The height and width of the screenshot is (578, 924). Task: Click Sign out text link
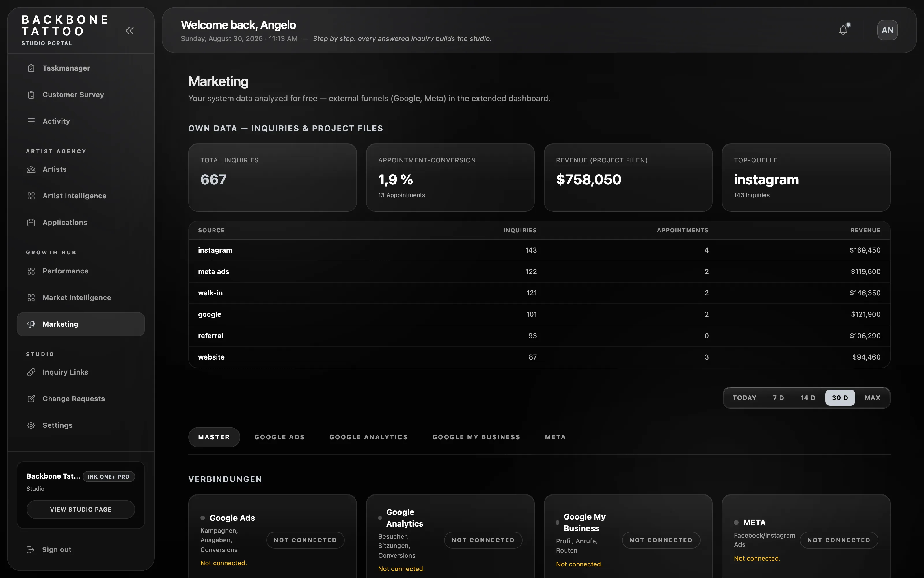point(57,550)
